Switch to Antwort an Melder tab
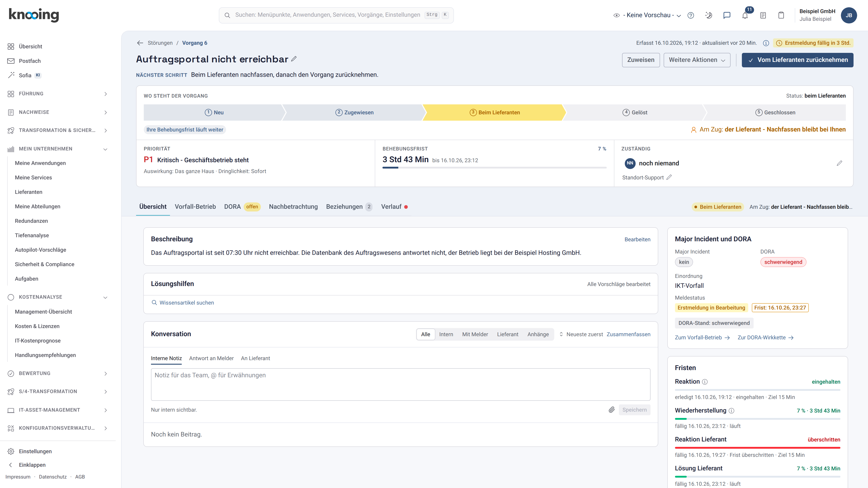Screen dimensions: 868x488 (x=211, y=358)
